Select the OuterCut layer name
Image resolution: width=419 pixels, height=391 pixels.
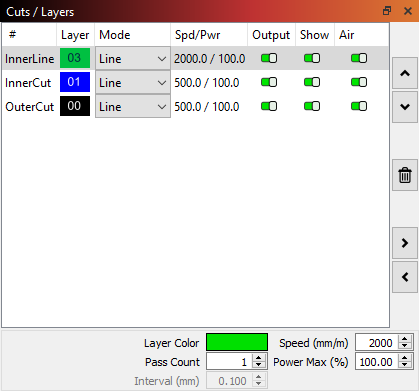click(x=30, y=107)
